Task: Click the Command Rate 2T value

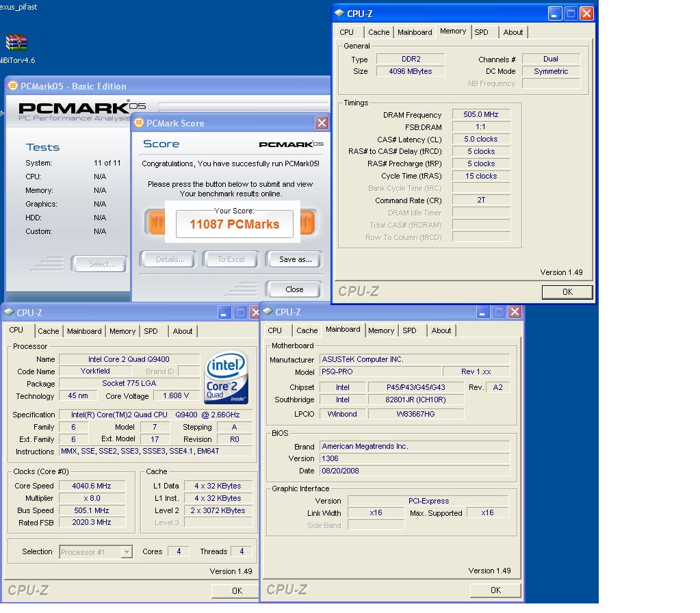Action: coord(481,200)
